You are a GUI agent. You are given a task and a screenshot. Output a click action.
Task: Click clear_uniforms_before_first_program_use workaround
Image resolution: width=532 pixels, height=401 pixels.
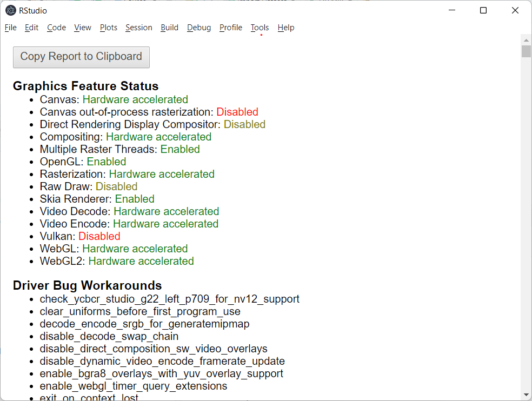coord(140,311)
